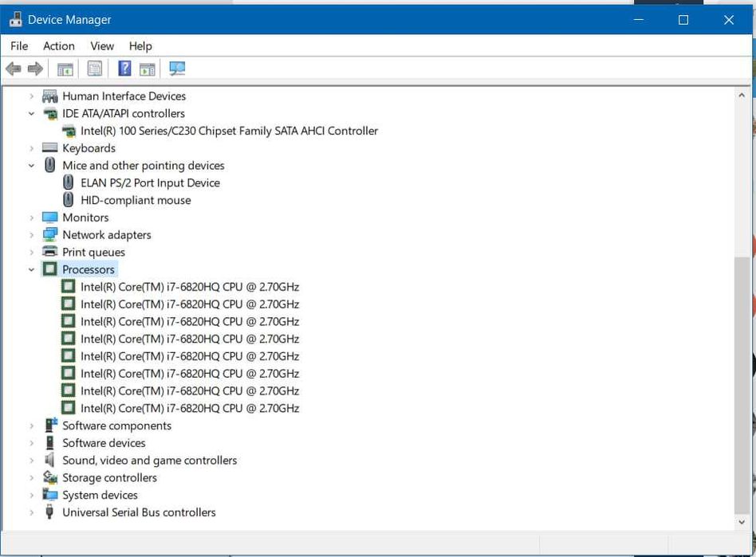
Task: Click the Storage controllers icon
Action: (50, 477)
